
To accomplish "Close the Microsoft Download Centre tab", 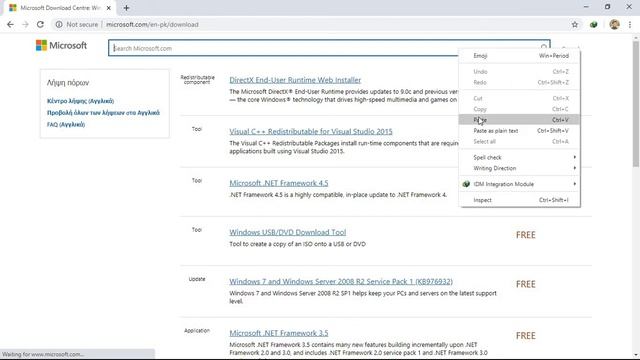I will click(109, 8).
